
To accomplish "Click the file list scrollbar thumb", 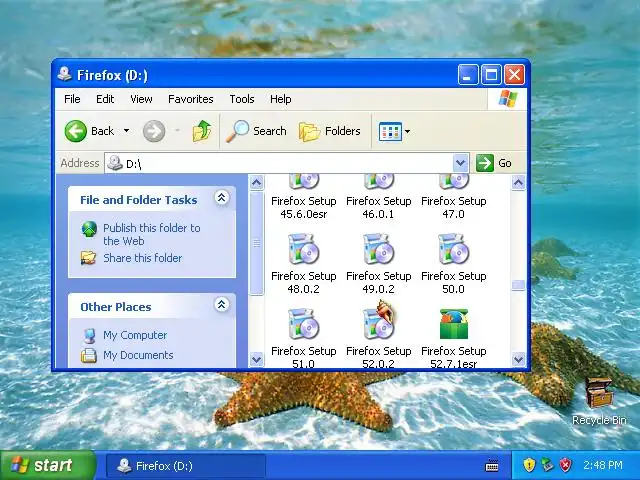I will tap(518, 285).
